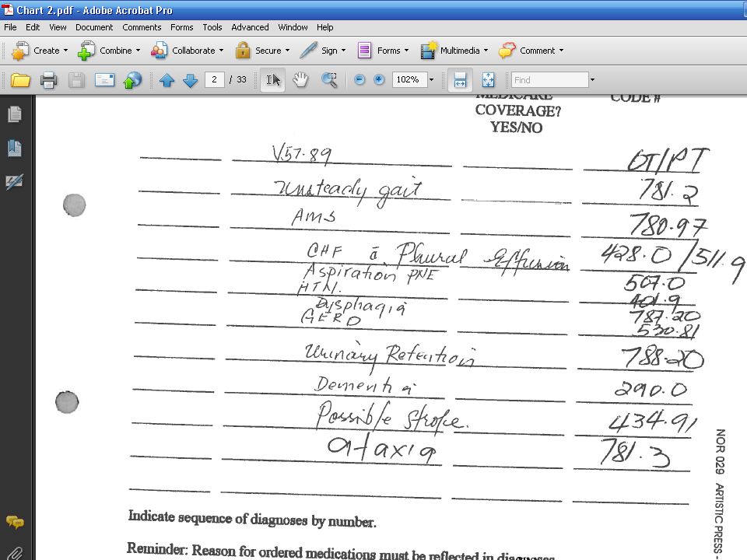Viewport: 747px width, 560px height.
Task: Open the Window menu
Action: 293,27
